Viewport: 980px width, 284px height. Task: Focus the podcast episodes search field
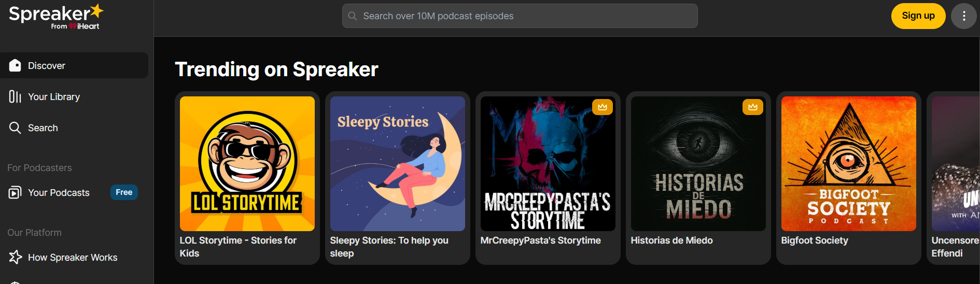pyautogui.click(x=520, y=16)
